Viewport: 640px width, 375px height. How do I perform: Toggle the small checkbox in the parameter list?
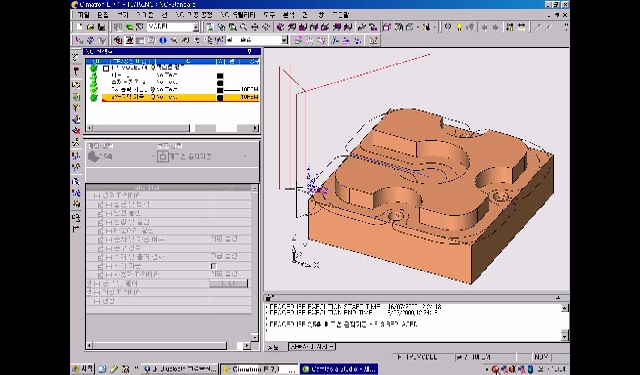click(213, 266)
